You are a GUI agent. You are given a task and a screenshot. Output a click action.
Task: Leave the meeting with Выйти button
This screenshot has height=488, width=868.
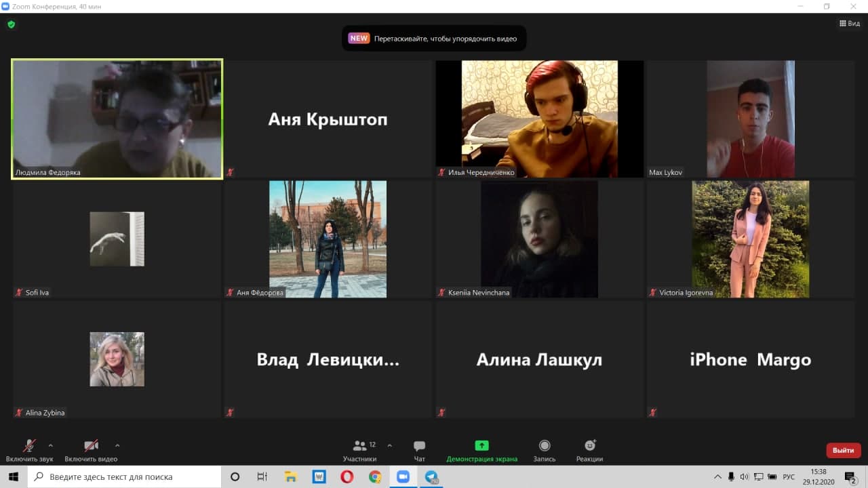click(844, 450)
